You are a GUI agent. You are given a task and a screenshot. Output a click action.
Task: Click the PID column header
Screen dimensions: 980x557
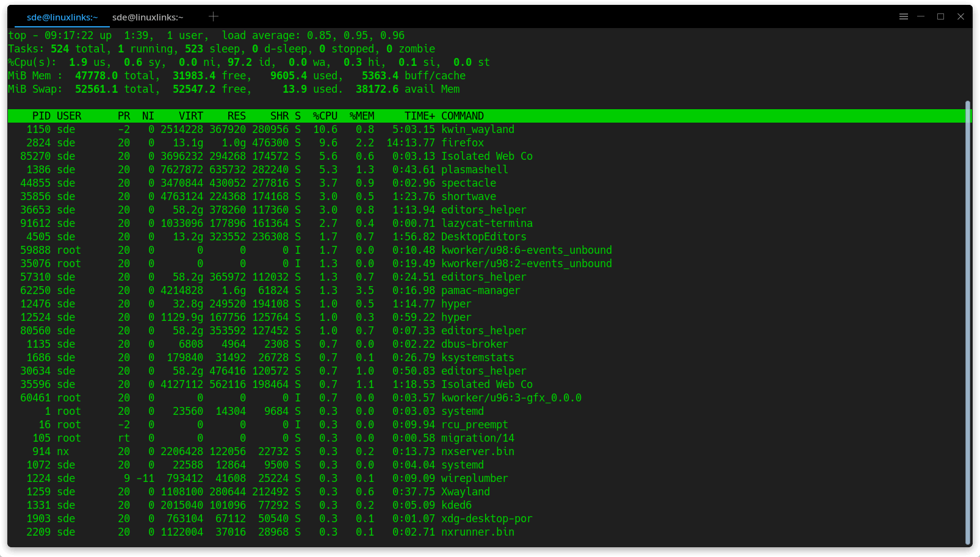[41, 115]
